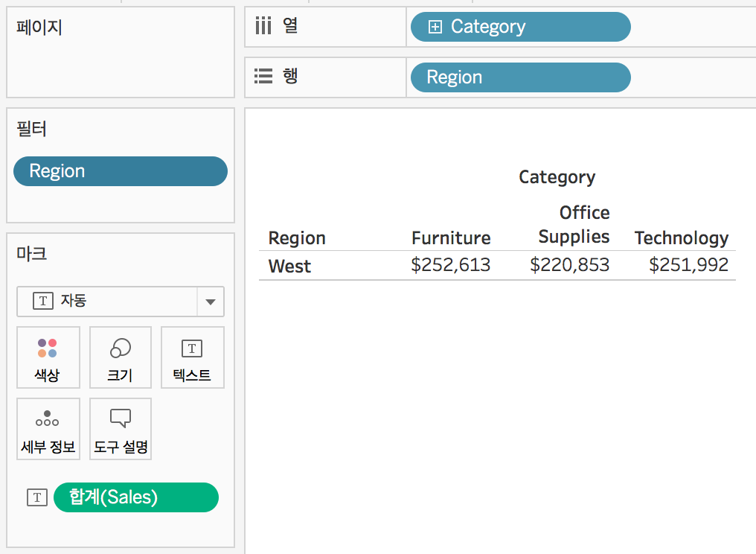Click the Furniture column header
This screenshot has height=554, width=756.
[451, 238]
